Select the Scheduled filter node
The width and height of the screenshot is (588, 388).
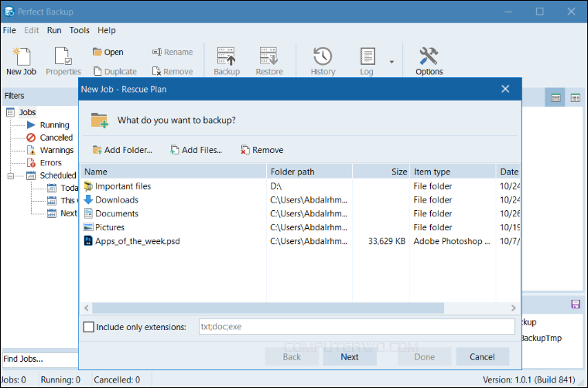(58, 175)
